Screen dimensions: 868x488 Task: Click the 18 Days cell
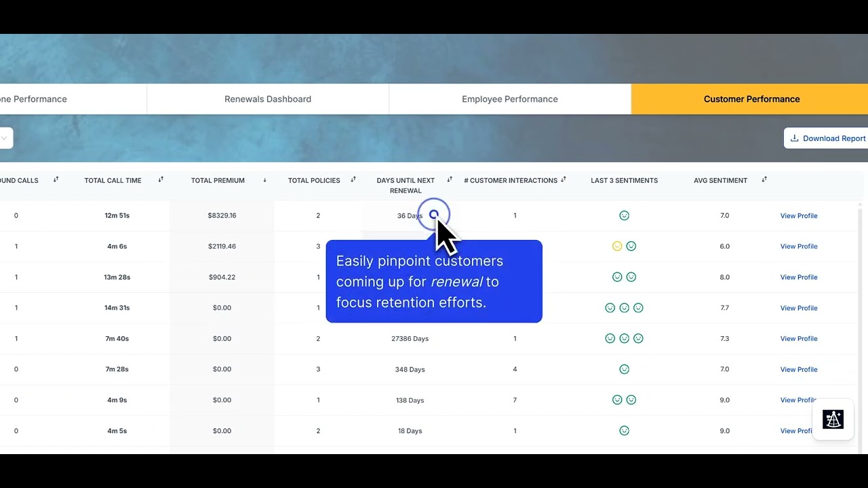[x=410, y=430]
